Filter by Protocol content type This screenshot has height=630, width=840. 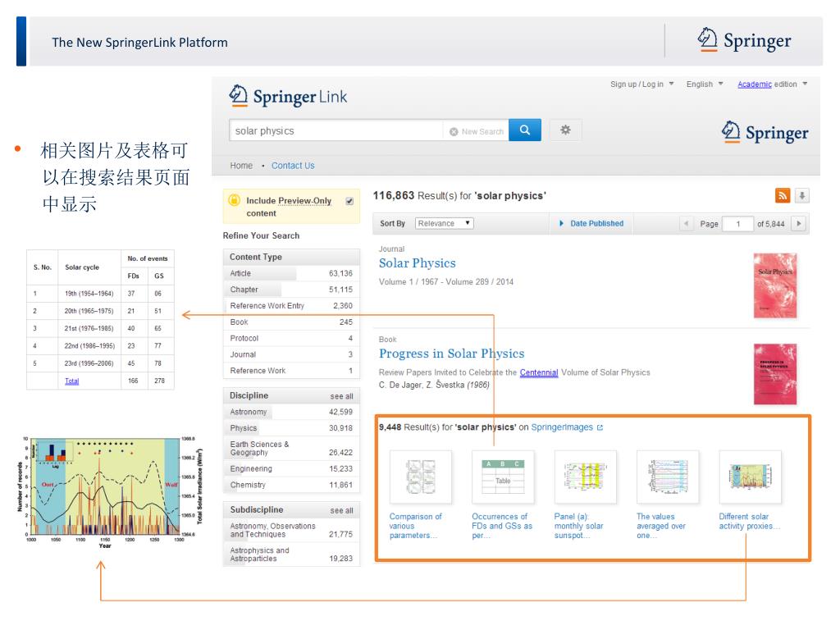coord(291,338)
